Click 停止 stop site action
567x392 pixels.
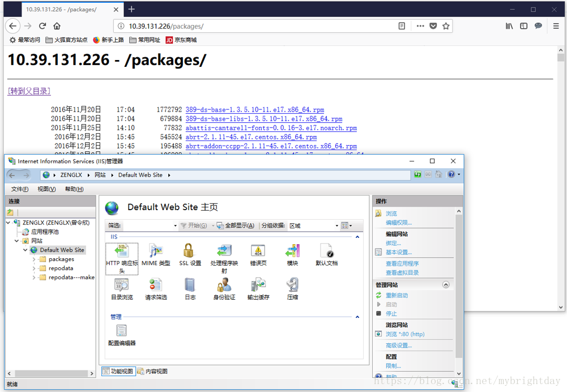[391, 313]
